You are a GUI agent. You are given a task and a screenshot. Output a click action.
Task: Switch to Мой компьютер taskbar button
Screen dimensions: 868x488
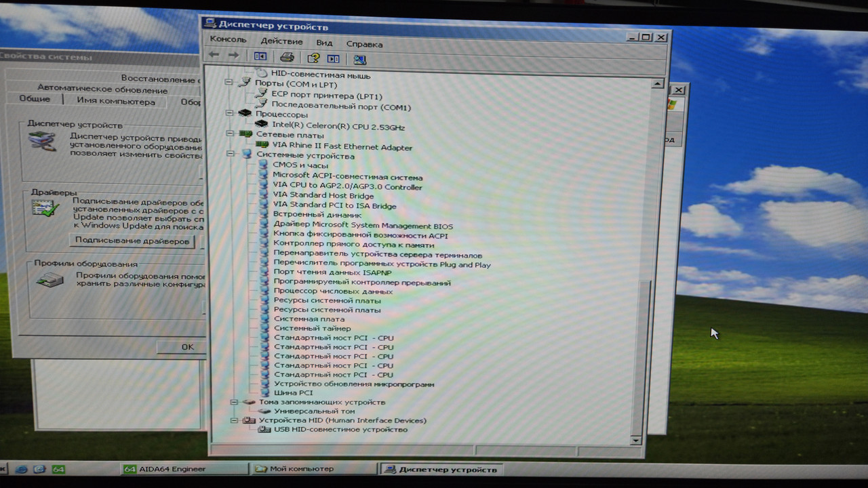click(x=314, y=469)
